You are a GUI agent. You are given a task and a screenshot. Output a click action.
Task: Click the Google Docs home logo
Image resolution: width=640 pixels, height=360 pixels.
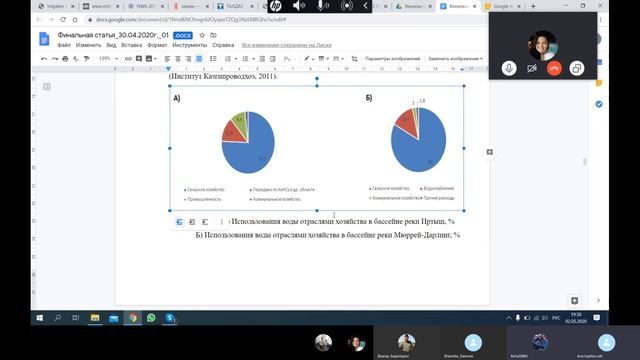click(44, 39)
